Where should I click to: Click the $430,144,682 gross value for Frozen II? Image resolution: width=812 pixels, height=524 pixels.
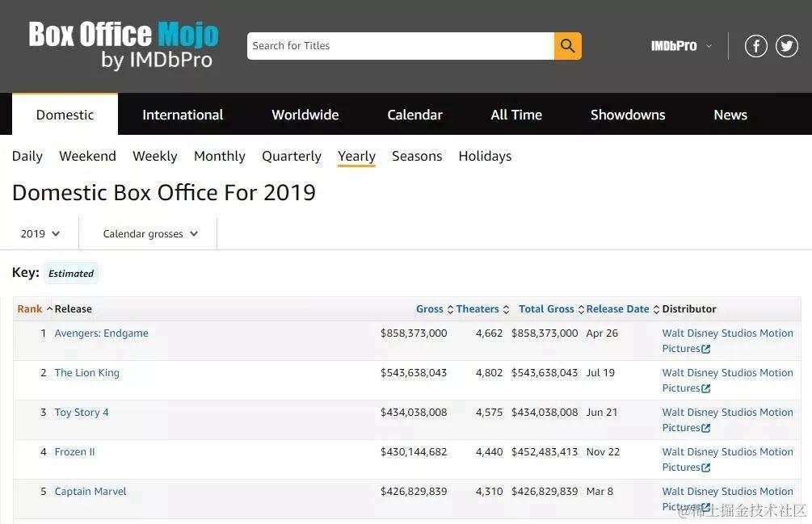pyautogui.click(x=414, y=452)
